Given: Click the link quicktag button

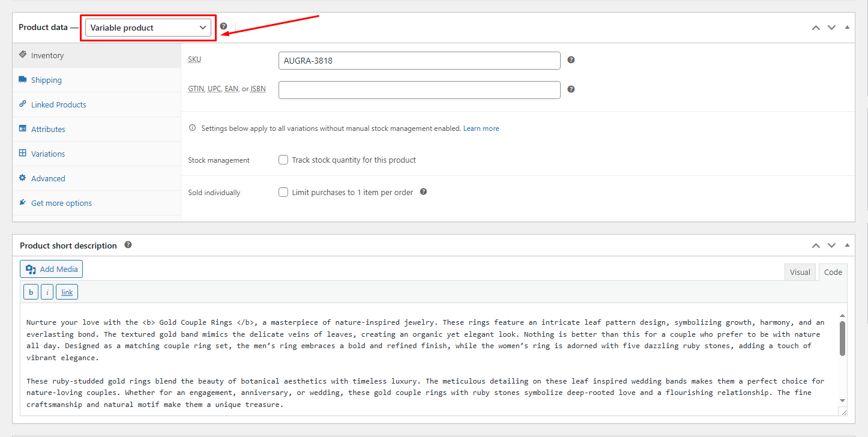Looking at the screenshot, I should click(x=67, y=292).
